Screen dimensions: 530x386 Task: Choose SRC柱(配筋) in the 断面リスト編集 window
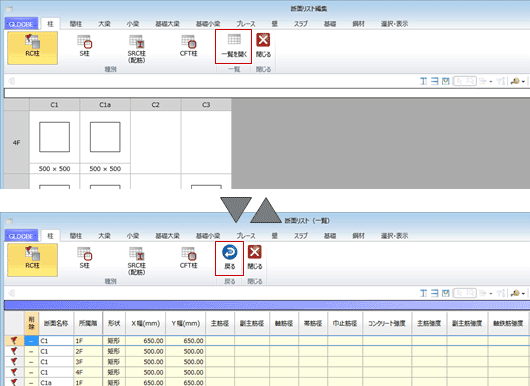pos(137,49)
